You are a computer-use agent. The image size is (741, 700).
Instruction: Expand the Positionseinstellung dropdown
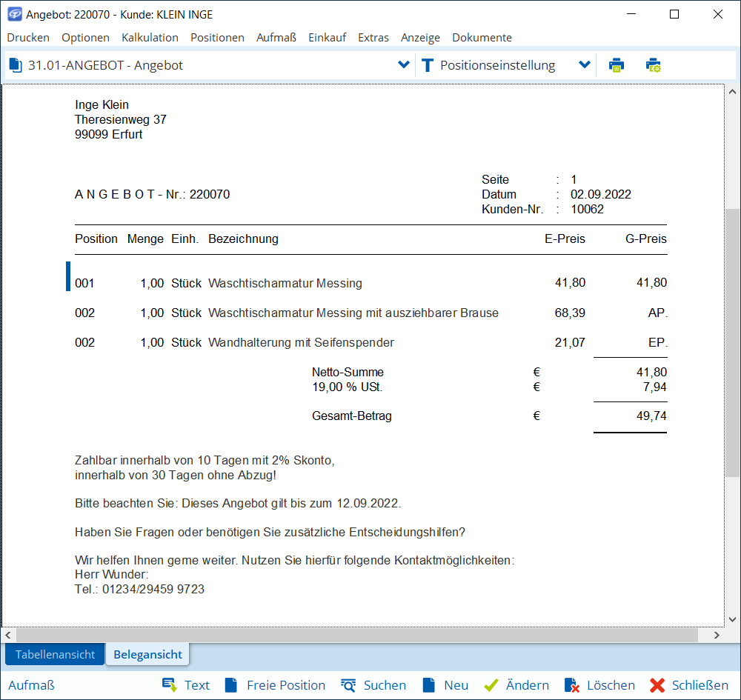click(585, 65)
